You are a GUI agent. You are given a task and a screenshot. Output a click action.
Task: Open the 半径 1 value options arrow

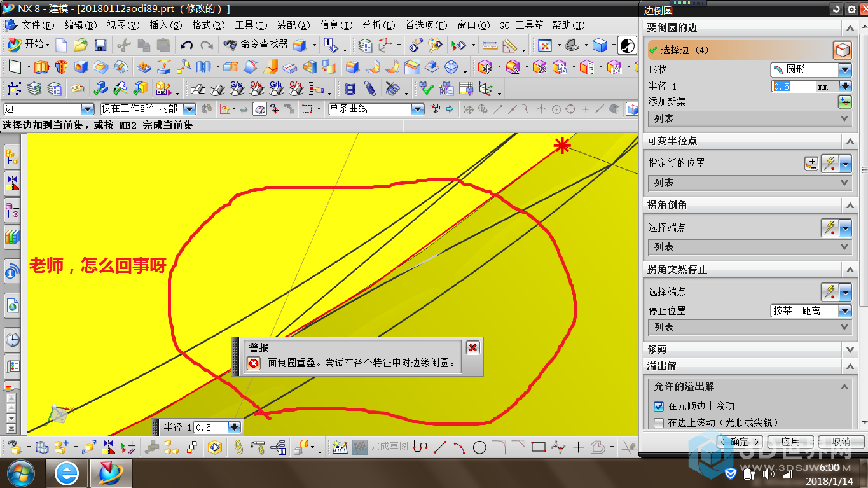point(845,86)
